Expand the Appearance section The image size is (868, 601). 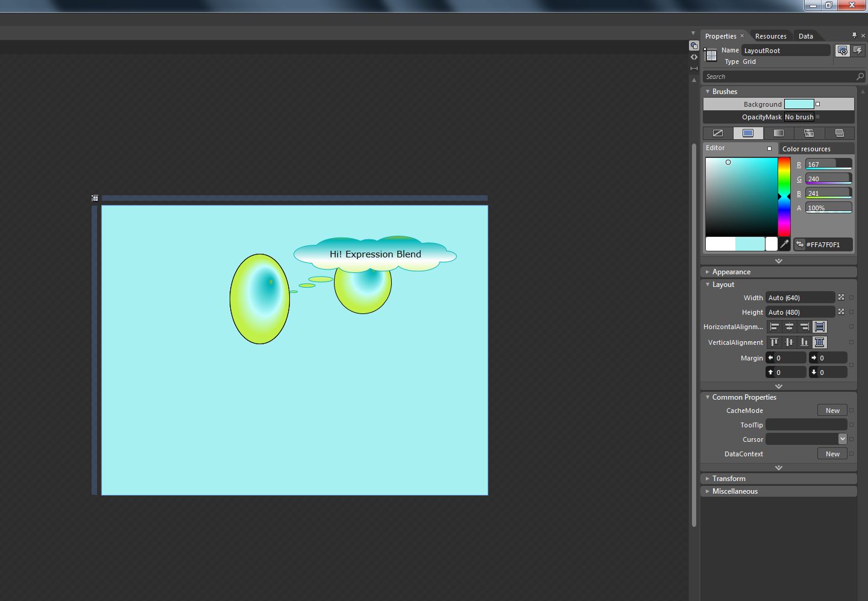point(708,272)
